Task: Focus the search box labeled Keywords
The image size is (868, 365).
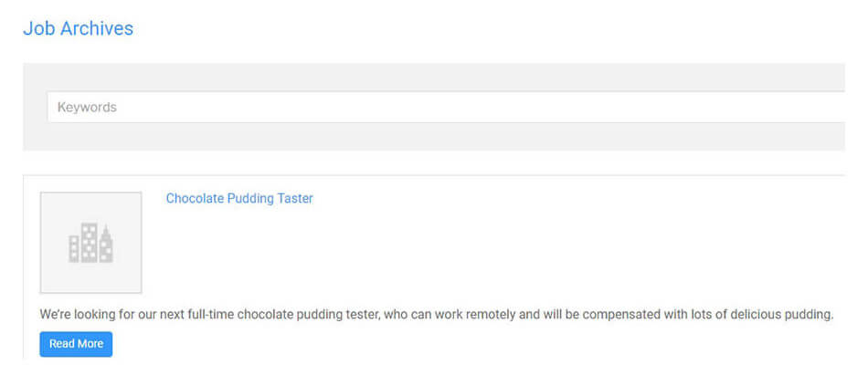Action: point(439,107)
